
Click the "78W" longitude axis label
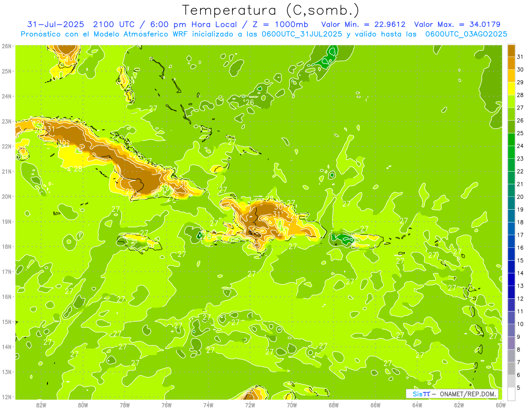[x=125, y=404]
